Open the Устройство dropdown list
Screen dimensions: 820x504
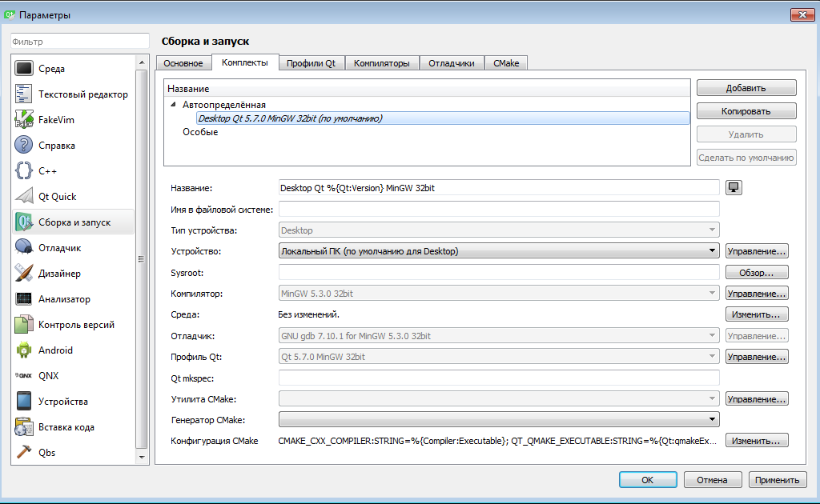click(498, 251)
